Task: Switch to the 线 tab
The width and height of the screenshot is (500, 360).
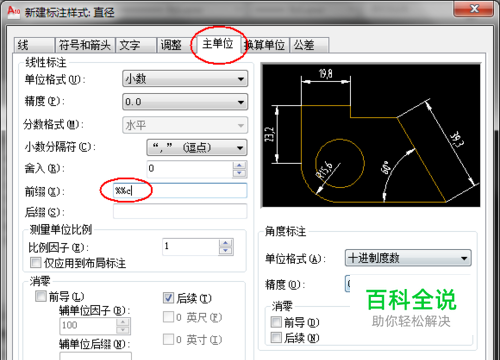Action: point(34,45)
